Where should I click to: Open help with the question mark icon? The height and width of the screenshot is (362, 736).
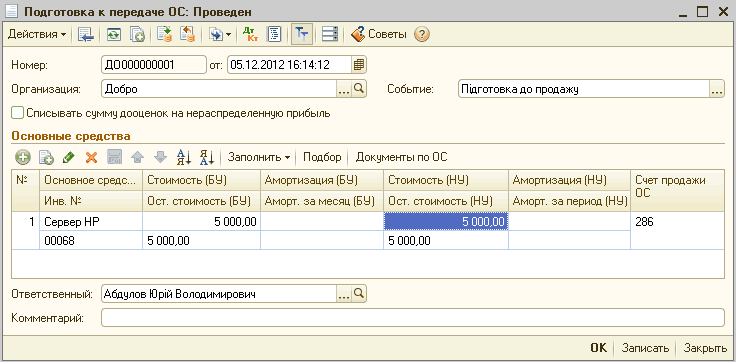coord(422,35)
